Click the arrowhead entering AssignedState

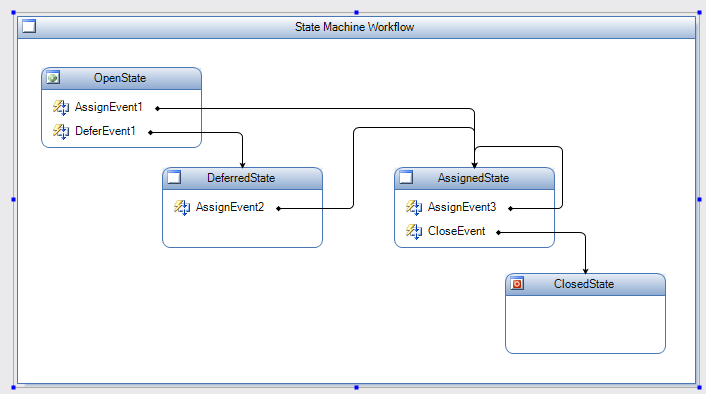coord(475,165)
